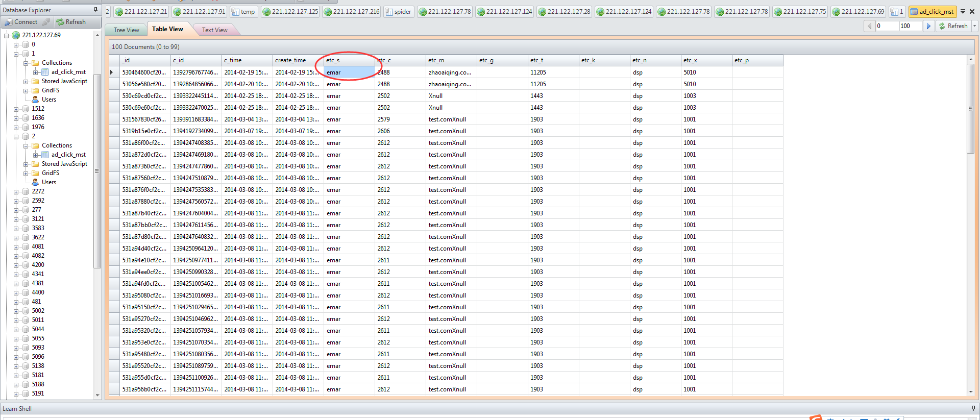Select database 5191 in the tree
The width and height of the screenshot is (980, 420).
(x=38, y=393)
